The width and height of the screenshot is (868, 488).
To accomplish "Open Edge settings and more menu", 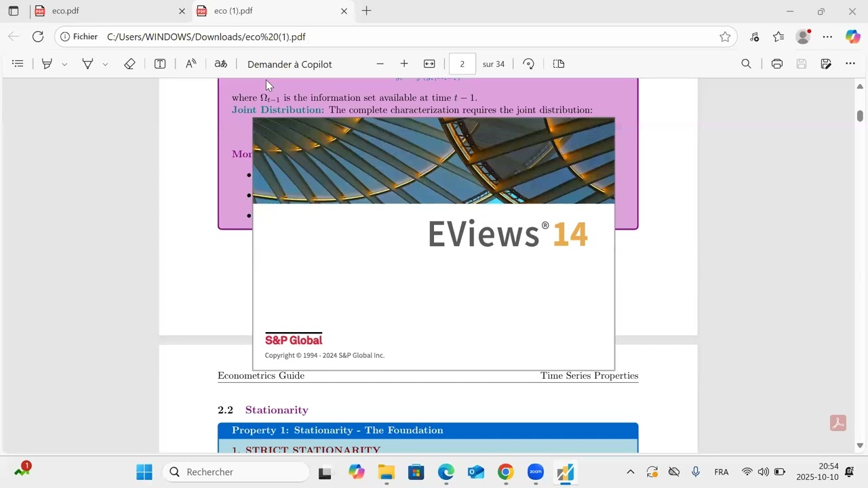I will 827,37.
